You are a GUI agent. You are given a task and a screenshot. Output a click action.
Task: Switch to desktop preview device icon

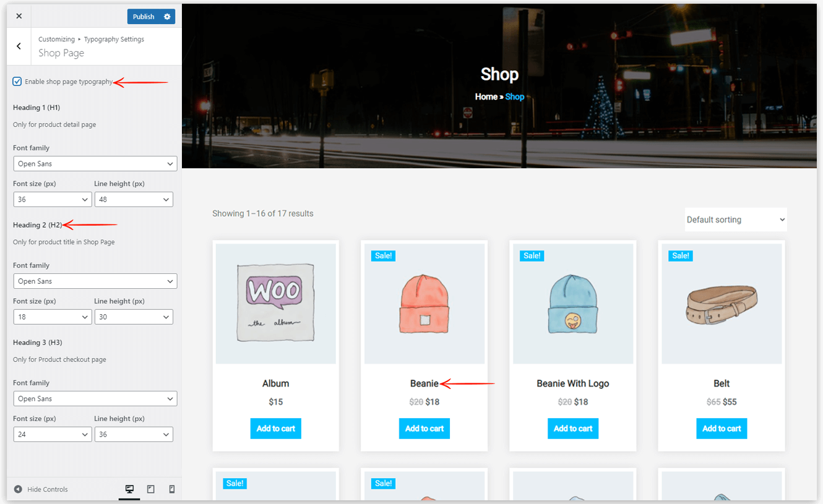click(x=129, y=489)
